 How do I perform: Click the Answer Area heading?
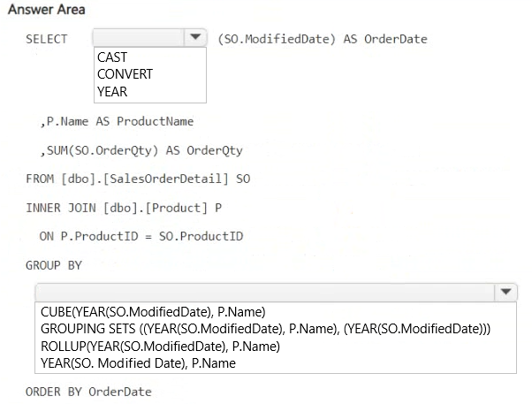pyautogui.click(x=47, y=10)
